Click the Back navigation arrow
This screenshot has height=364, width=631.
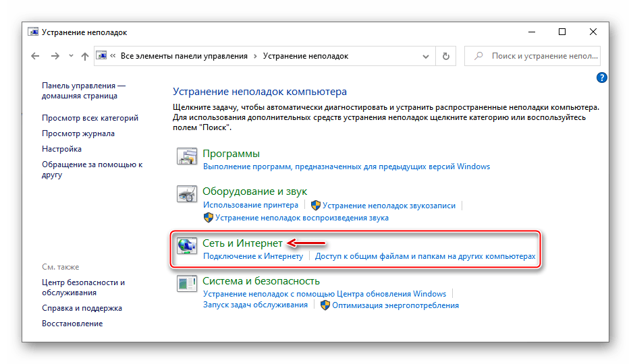pos(35,56)
